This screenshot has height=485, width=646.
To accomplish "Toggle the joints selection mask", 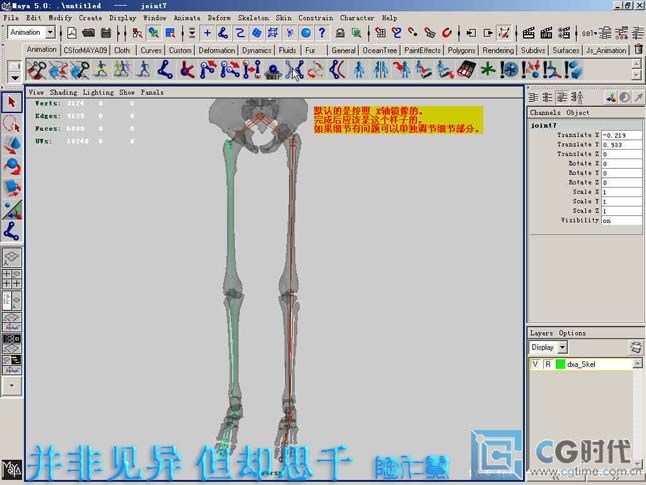I will [223, 33].
